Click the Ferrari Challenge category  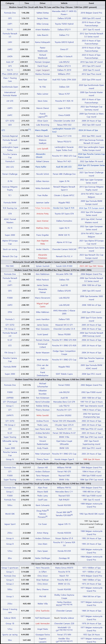pyautogui.click(x=10, y=174)
